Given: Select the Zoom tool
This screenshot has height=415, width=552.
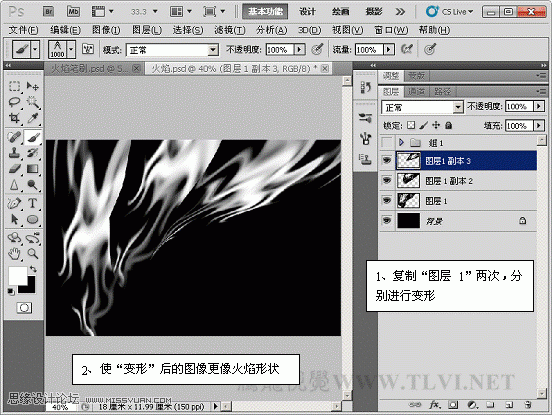Looking at the screenshot, I should 33,253.
